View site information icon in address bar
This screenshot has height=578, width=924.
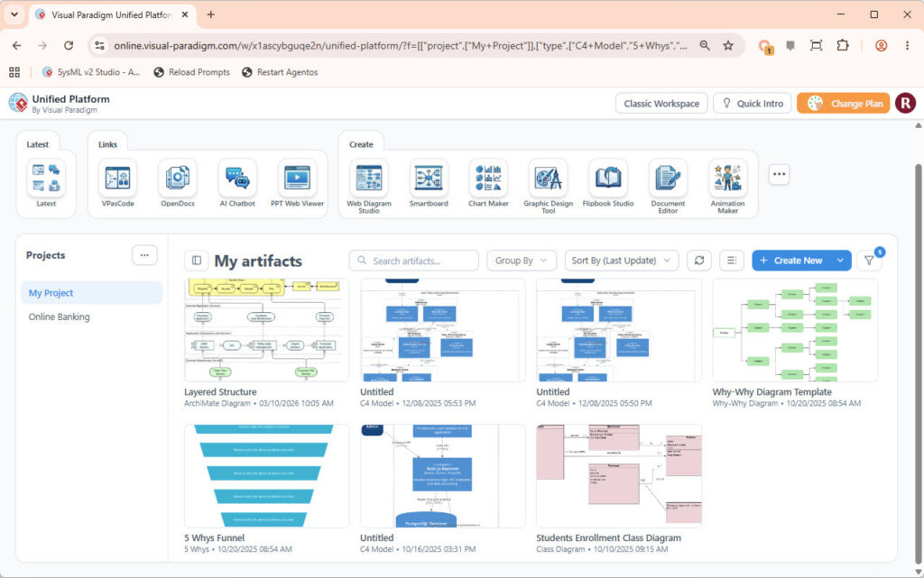[x=99, y=45]
